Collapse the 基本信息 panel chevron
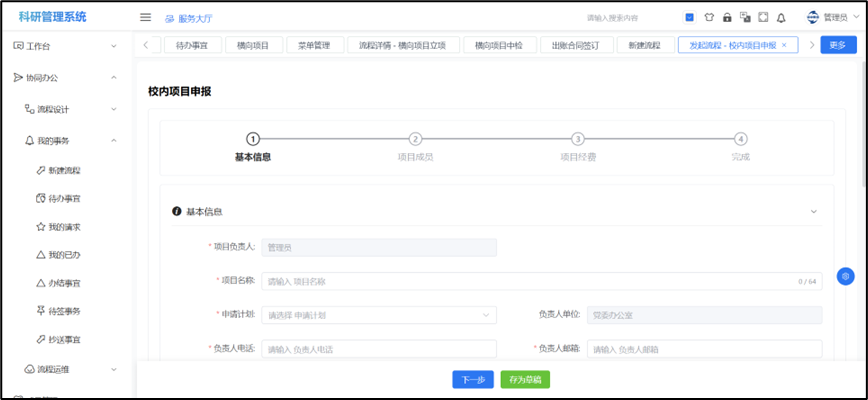868x400 pixels. point(813,212)
